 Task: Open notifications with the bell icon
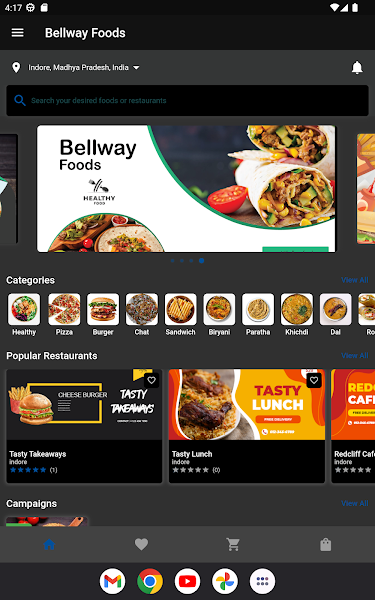tap(357, 68)
